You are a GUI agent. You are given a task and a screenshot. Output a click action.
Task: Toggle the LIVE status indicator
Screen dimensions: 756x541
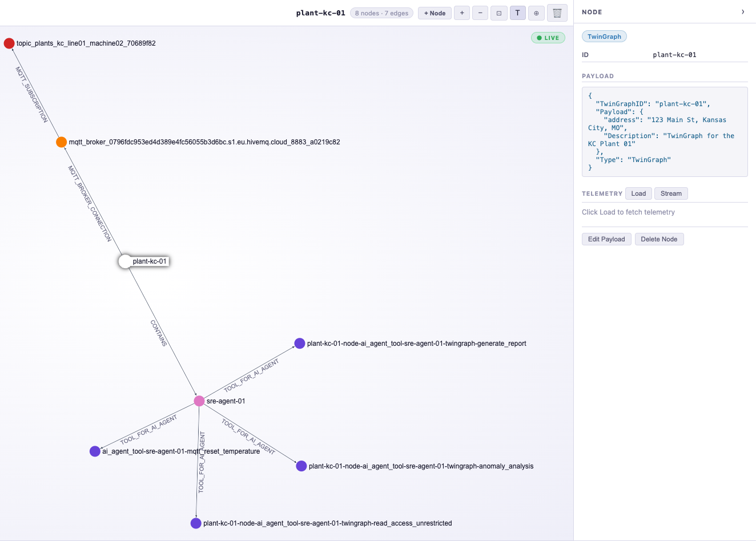point(548,37)
